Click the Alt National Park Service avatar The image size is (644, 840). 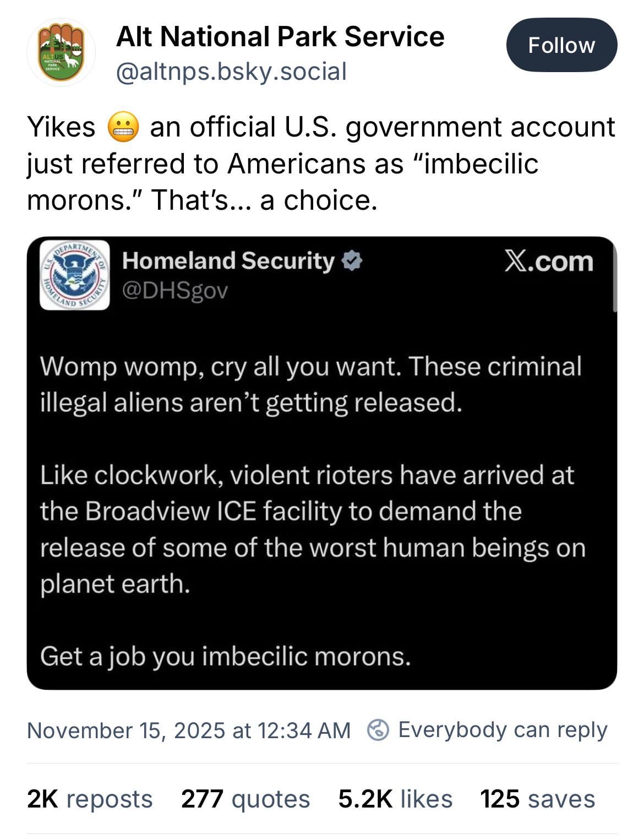tap(61, 53)
